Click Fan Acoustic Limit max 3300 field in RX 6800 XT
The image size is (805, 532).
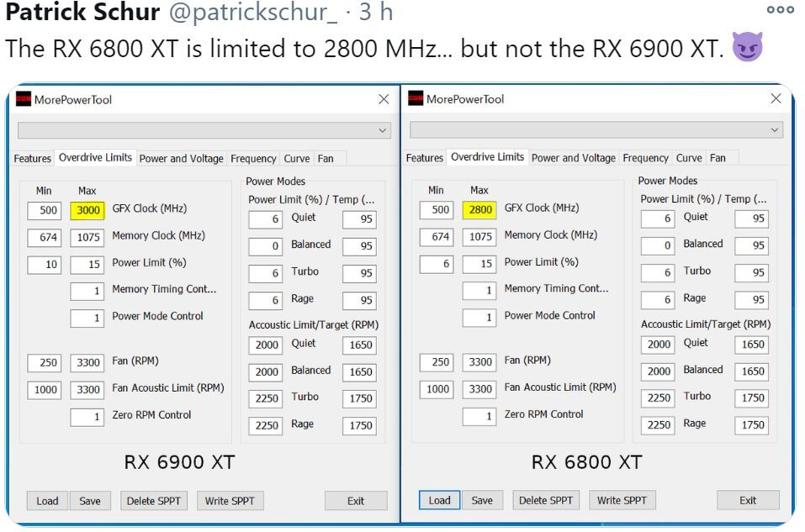click(479, 389)
